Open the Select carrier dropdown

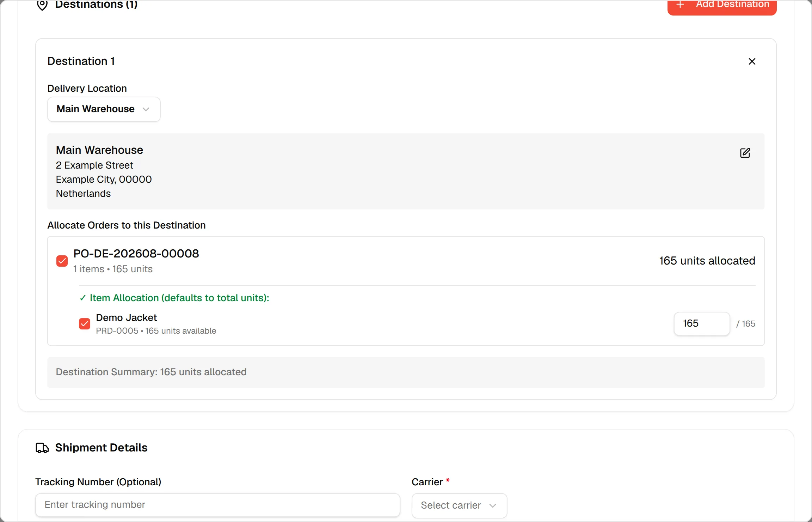459,505
